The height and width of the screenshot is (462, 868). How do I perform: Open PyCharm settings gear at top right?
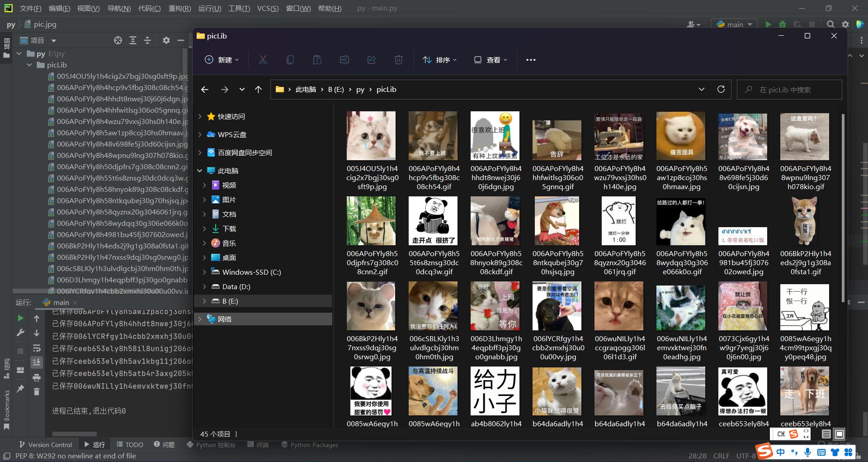click(x=845, y=24)
